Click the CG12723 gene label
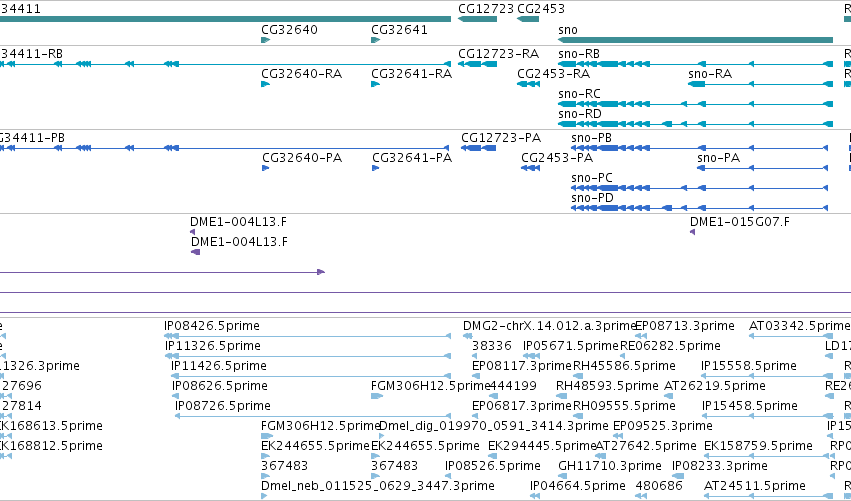The width and height of the screenshot is (851, 501). click(x=486, y=9)
